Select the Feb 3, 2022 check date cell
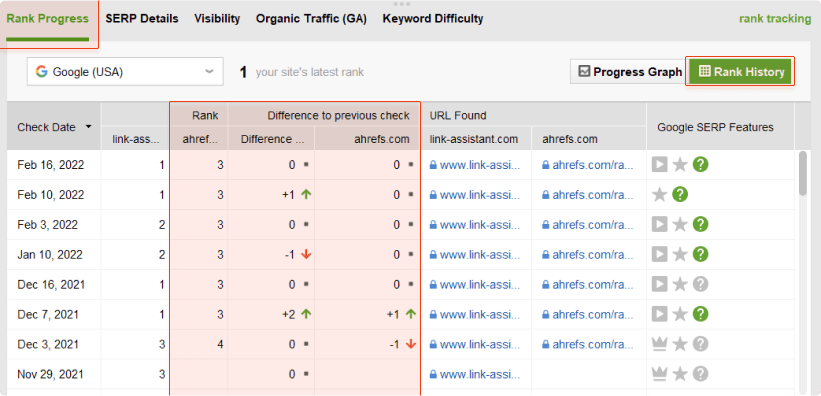This screenshot has width=821, height=396. 54,225
